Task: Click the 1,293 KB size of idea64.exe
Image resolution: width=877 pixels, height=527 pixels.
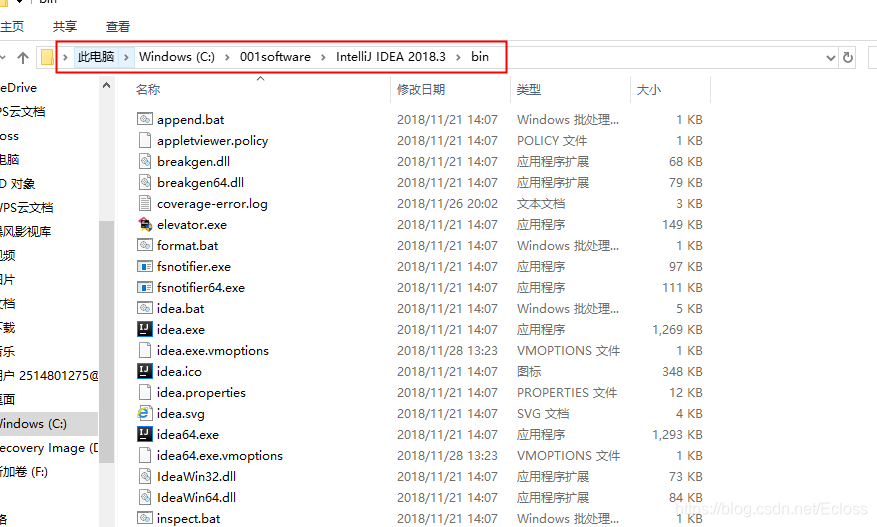Action: tap(677, 435)
